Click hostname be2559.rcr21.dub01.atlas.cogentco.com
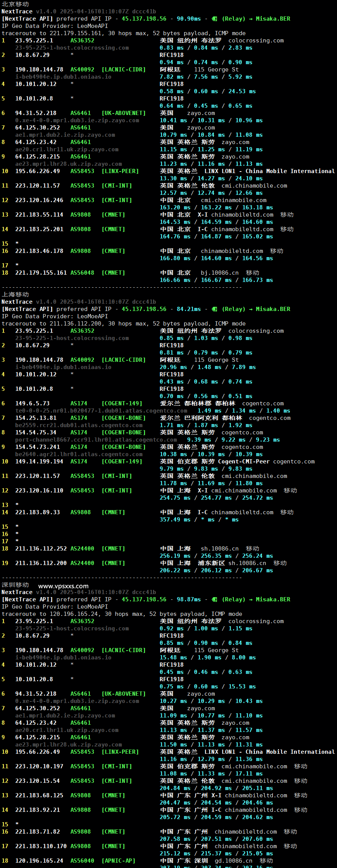 click(79, 425)
